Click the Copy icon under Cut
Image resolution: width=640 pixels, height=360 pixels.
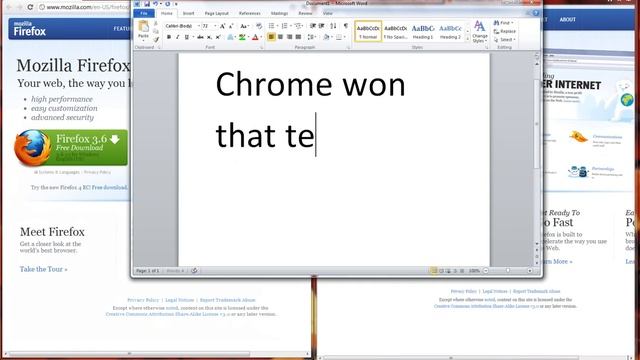pyautogui.click(x=156, y=31)
